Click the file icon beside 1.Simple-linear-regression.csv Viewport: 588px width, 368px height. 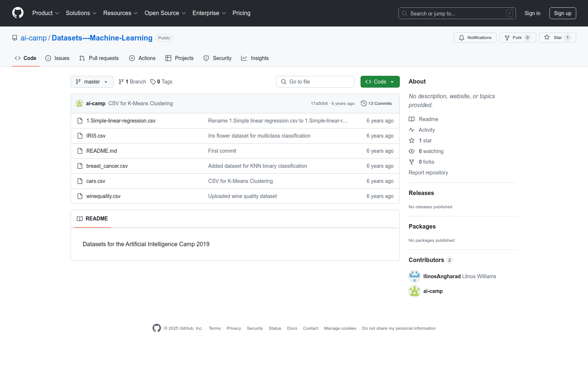point(80,121)
